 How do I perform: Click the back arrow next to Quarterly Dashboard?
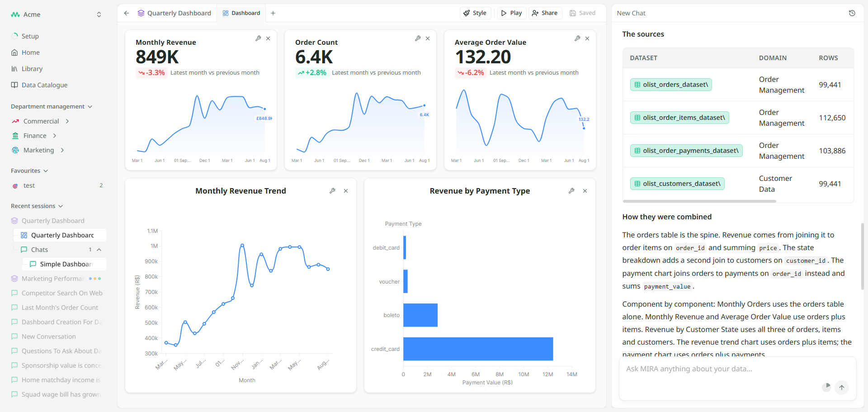127,13
